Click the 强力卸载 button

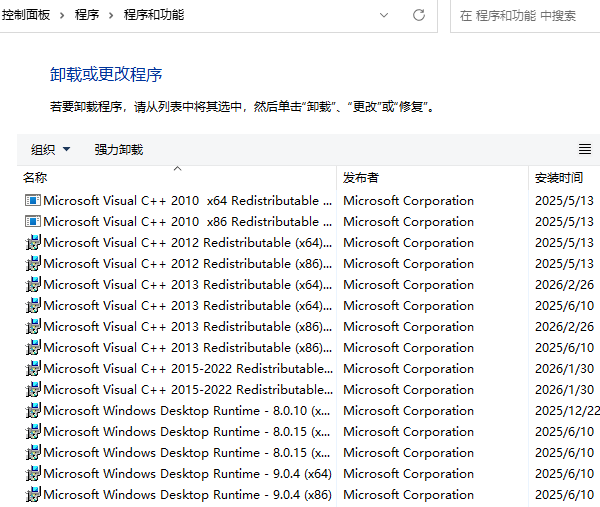tap(119, 150)
